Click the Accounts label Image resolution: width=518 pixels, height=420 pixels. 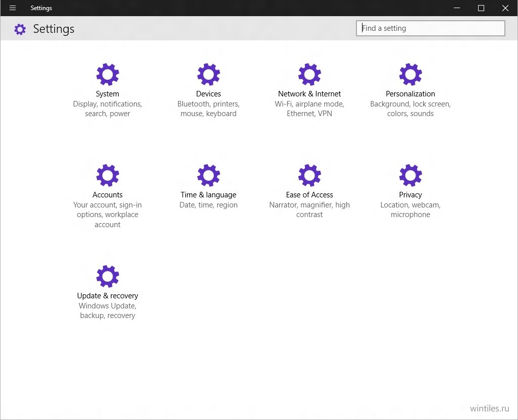[x=108, y=195]
